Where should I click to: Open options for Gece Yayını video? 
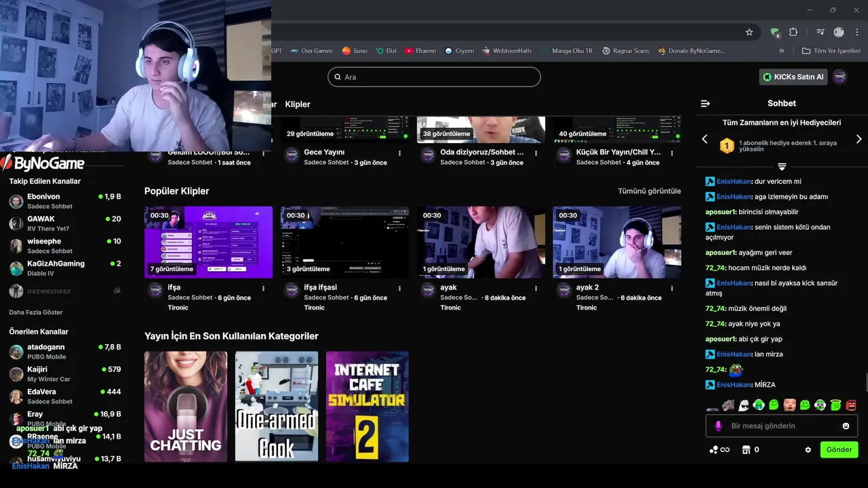tap(399, 153)
